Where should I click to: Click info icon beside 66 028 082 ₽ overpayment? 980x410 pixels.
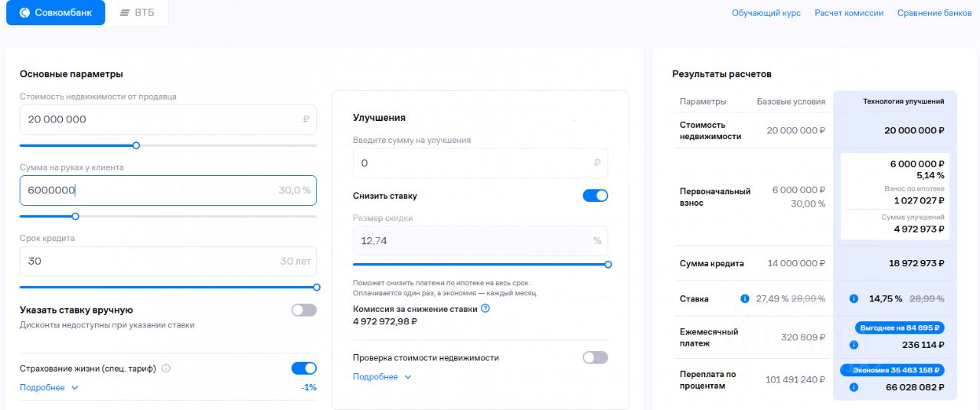tap(854, 388)
